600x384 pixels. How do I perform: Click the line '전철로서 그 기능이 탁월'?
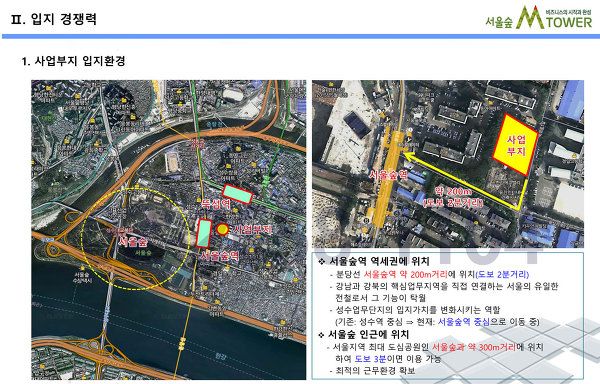point(380,298)
